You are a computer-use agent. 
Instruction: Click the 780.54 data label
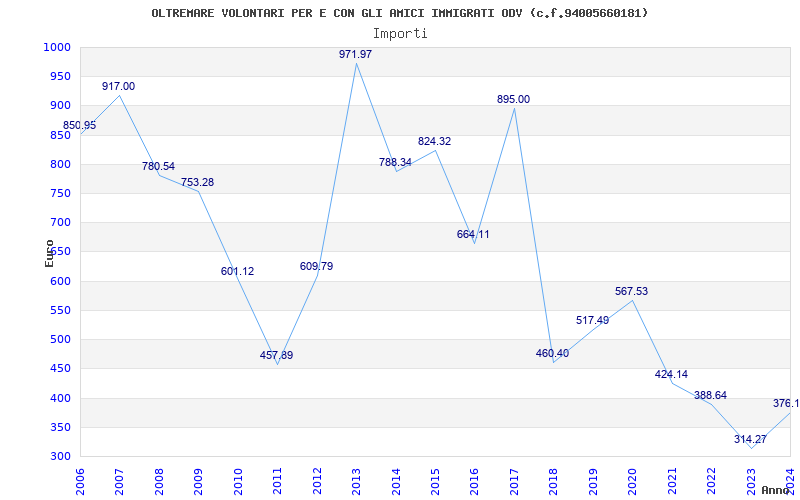tap(158, 166)
